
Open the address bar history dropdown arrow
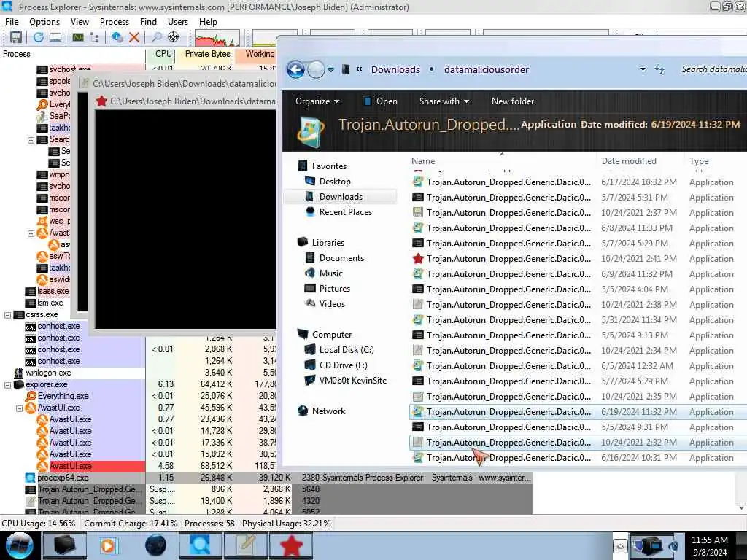643,69
